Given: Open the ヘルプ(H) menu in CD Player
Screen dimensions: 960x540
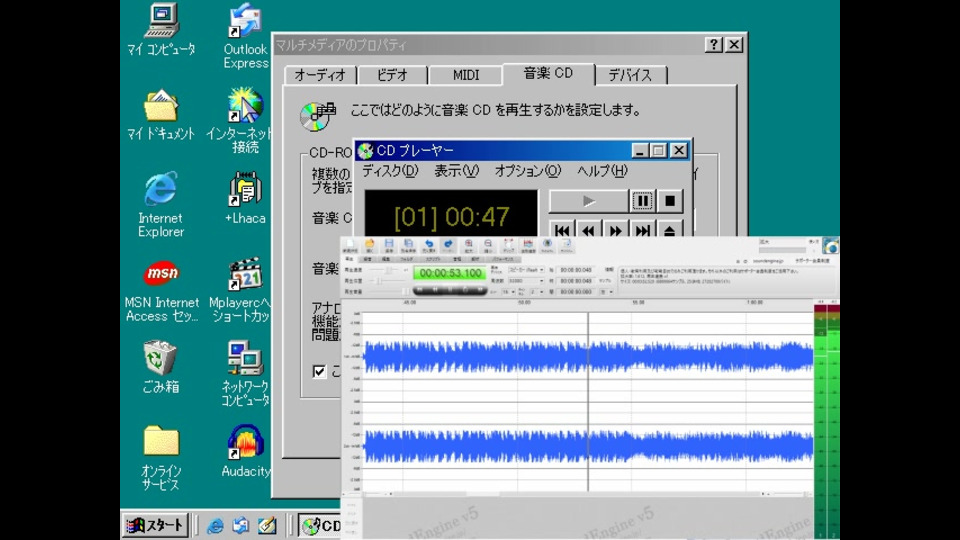Looking at the screenshot, I should (602, 171).
